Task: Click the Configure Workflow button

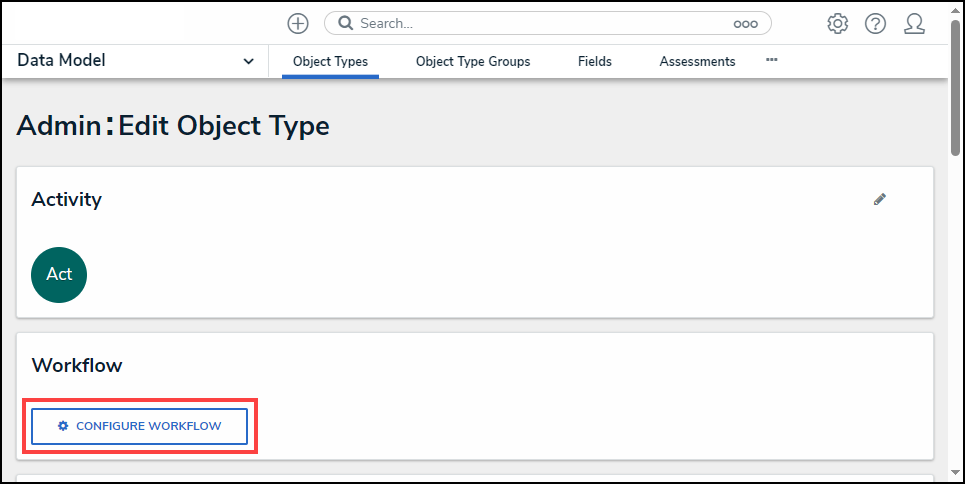Action: pyautogui.click(x=140, y=426)
